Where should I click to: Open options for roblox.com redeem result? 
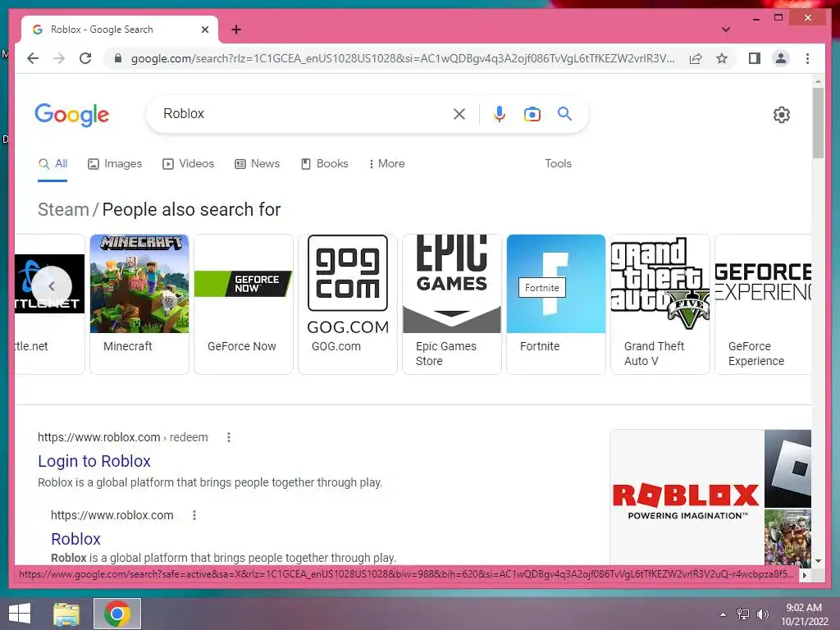pyautogui.click(x=229, y=437)
